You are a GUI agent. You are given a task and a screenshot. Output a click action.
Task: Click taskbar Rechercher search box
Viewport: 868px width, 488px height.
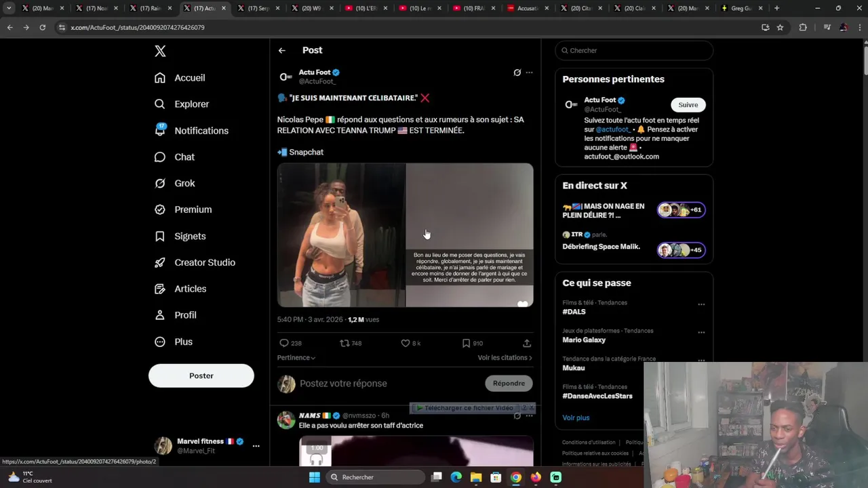374,477
